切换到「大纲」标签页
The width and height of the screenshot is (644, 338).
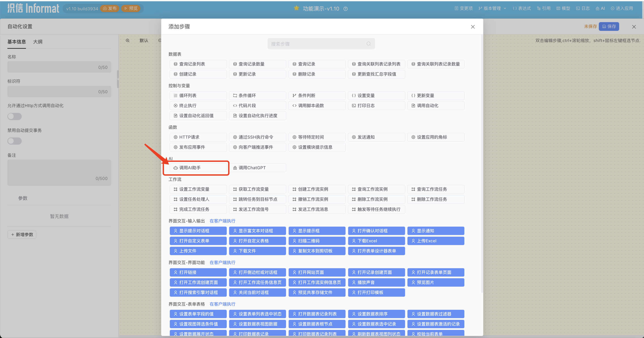(38, 42)
